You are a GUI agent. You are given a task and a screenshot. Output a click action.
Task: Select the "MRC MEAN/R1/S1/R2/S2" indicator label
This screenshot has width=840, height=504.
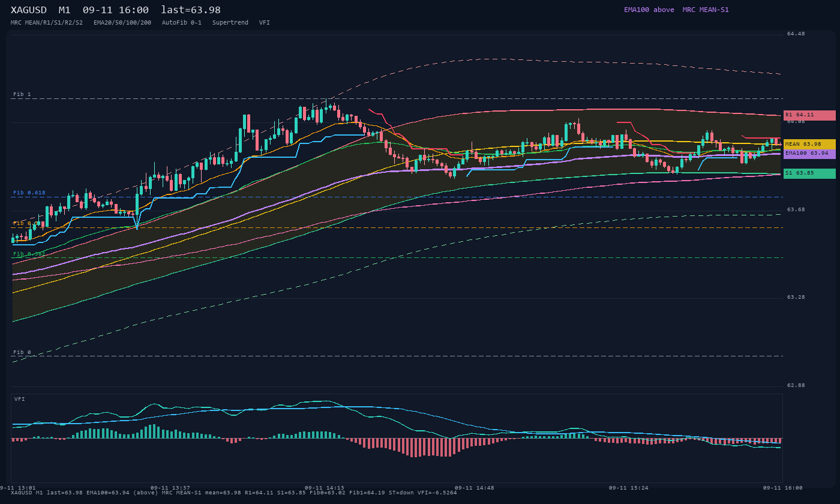click(47, 23)
